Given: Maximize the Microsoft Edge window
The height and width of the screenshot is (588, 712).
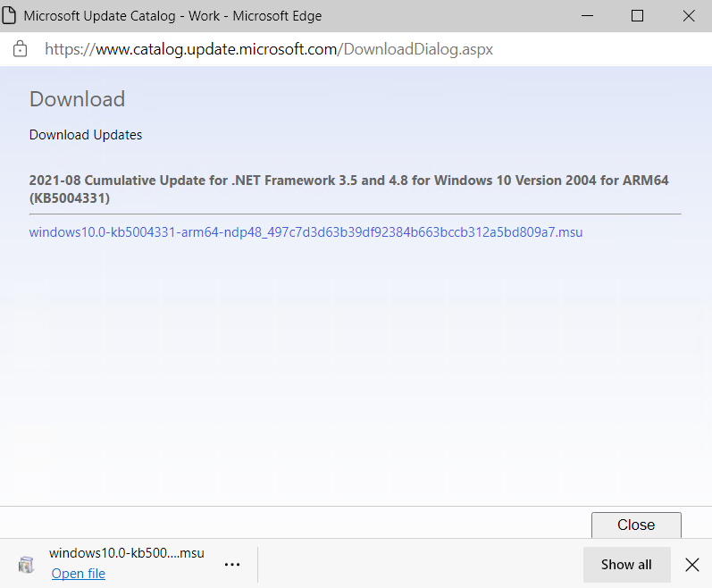Looking at the screenshot, I should [638, 16].
